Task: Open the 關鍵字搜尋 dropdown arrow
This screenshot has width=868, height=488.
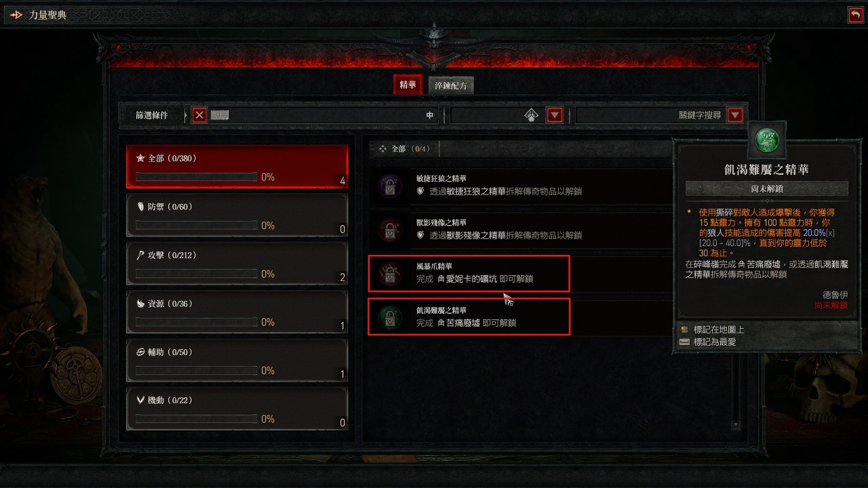Action: [x=735, y=115]
